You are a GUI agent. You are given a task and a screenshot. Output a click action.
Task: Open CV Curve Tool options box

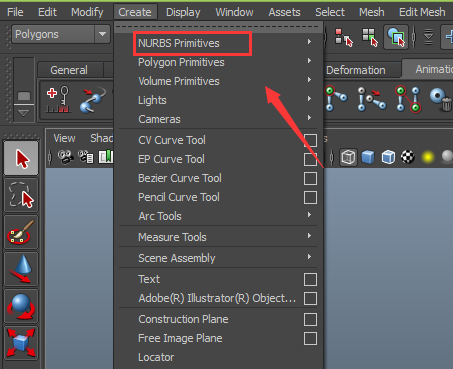(x=310, y=141)
